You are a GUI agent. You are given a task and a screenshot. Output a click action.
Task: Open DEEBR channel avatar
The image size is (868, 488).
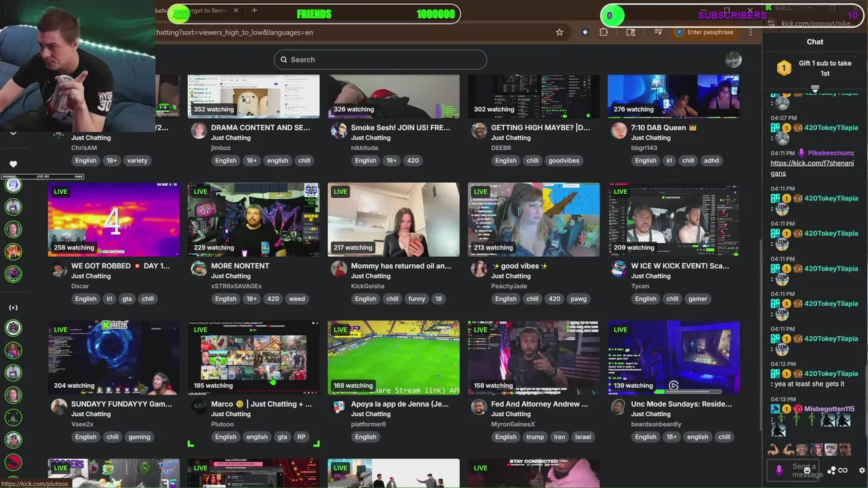coord(479,131)
